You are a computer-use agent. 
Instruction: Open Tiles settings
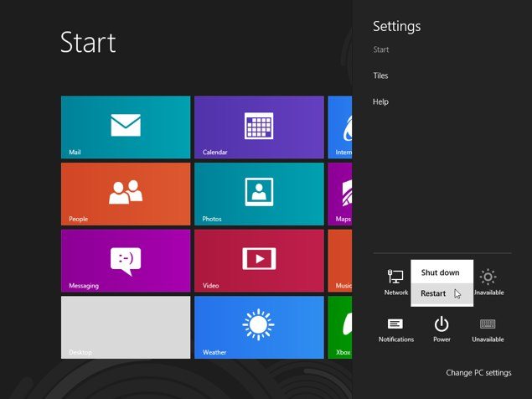pos(380,75)
